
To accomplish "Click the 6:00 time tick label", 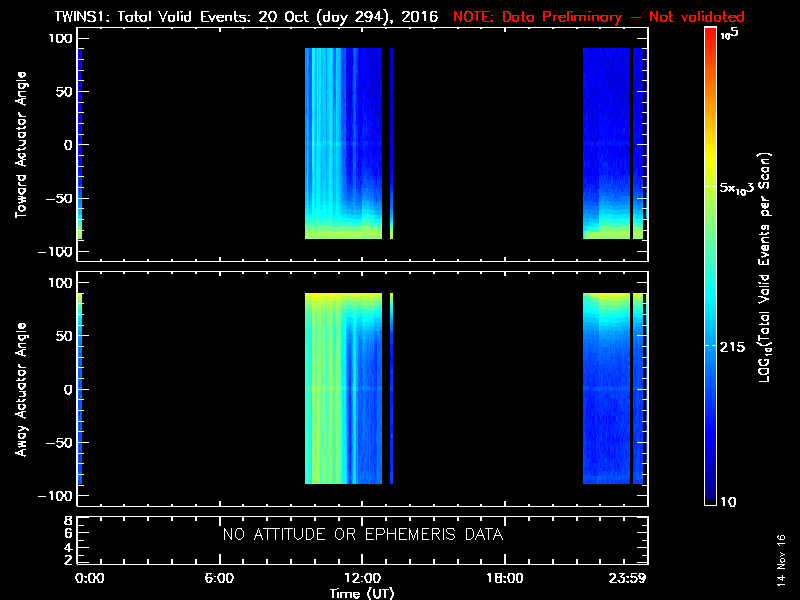I will [x=219, y=579].
